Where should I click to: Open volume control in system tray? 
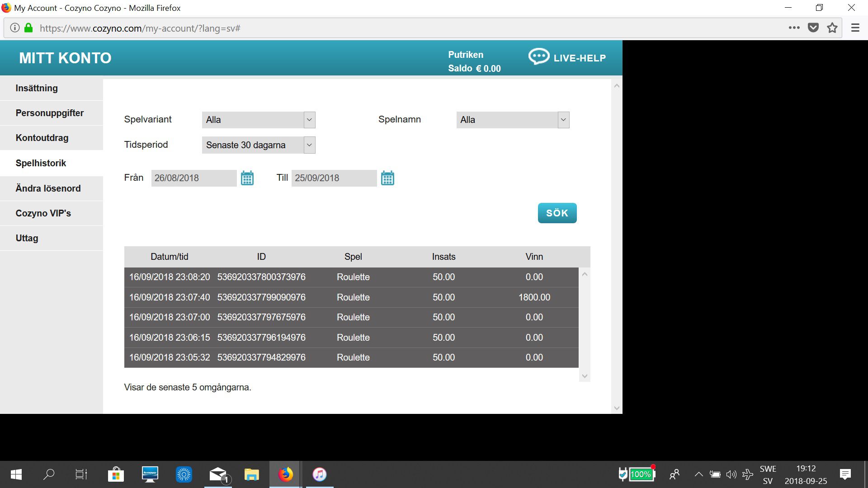click(x=731, y=474)
